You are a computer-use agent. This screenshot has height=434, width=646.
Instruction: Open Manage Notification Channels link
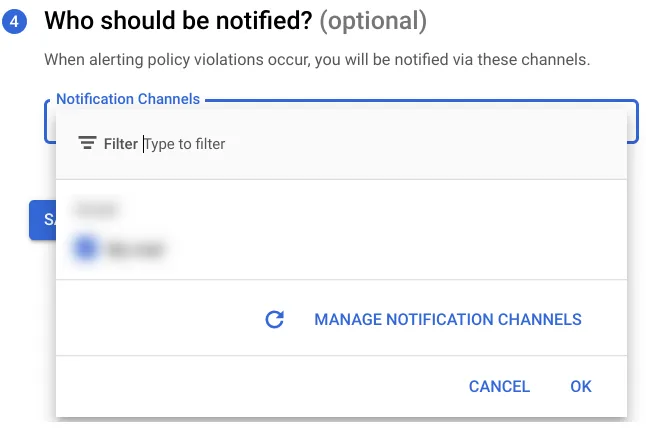point(447,320)
